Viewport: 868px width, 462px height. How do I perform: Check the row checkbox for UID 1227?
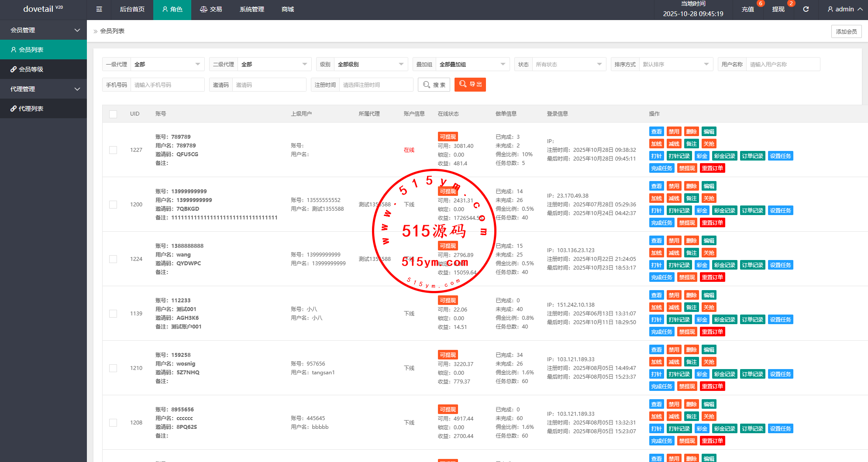point(113,150)
